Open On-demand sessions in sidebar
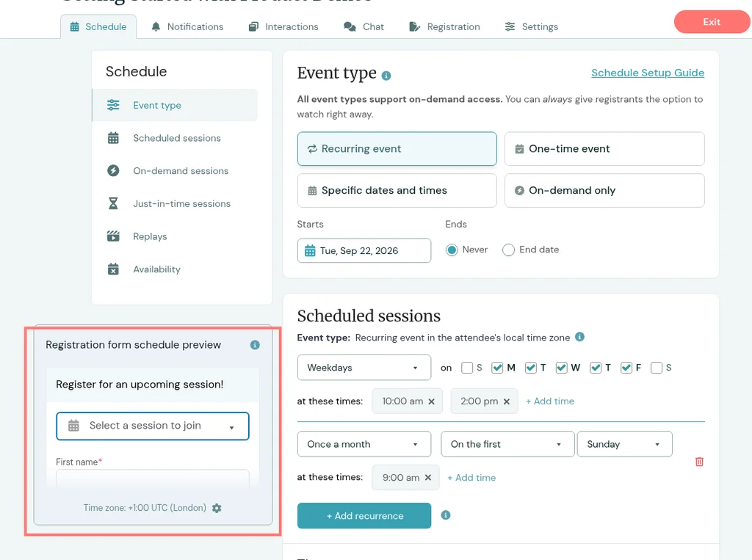 pyautogui.click(x=175, y=171)
